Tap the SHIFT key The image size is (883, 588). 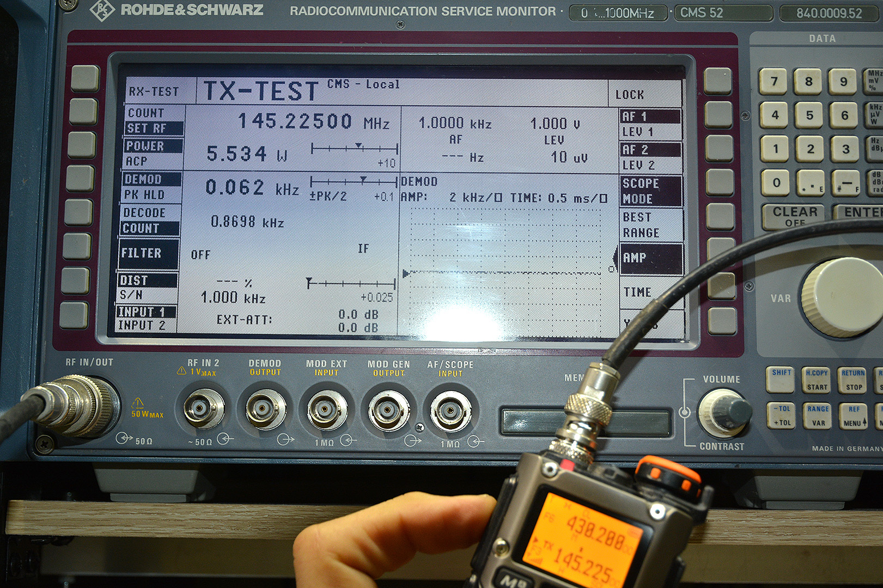point(781,379)
